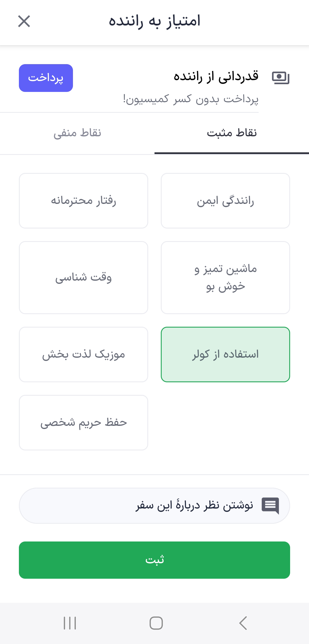Viewport: 309px width, 644px height.
Task: Toggle the رفتار محترمانه option
Action: 84,201
